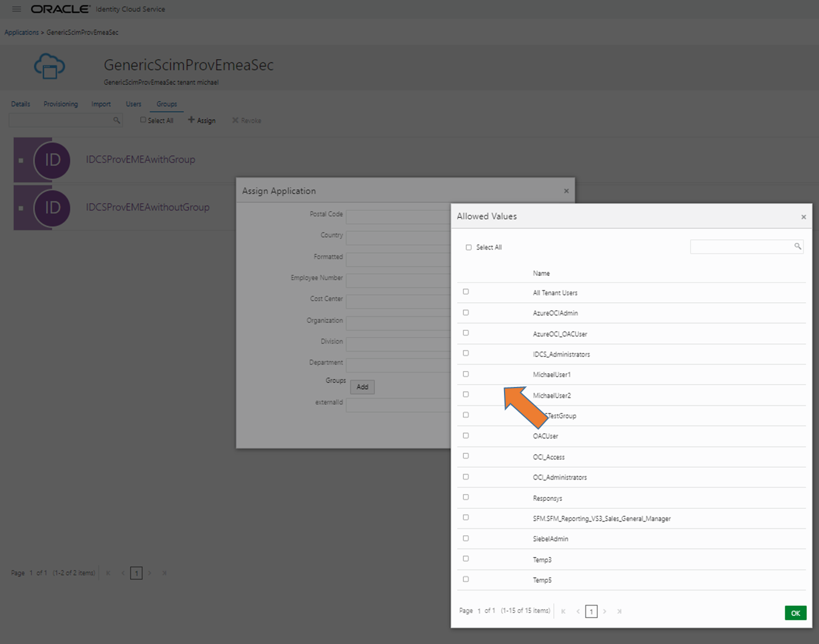819x644 pixels.
Task: Close the Assign Application dialog
Action: (566, 191)
